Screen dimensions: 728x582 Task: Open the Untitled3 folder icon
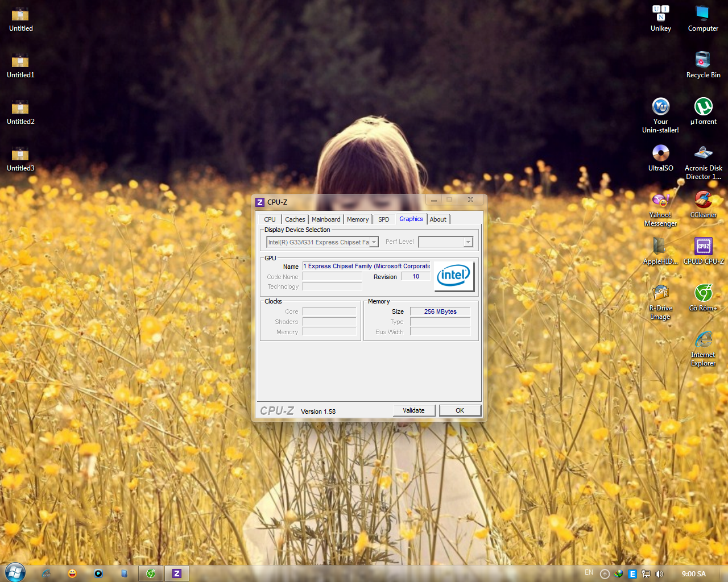(x=20, y=159)
